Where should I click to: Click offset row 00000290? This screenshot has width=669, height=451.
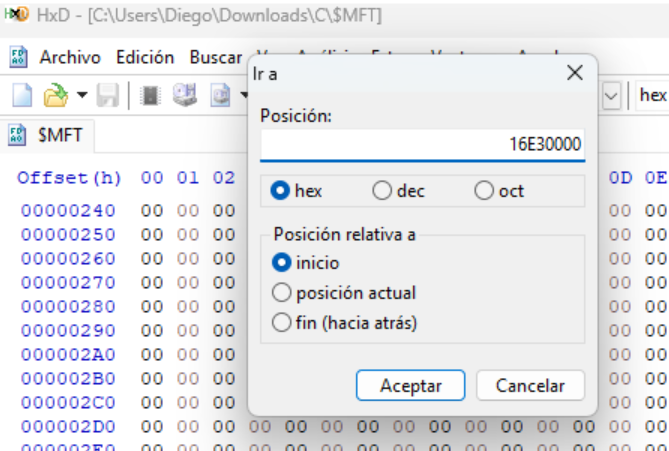tap(68, 330)
